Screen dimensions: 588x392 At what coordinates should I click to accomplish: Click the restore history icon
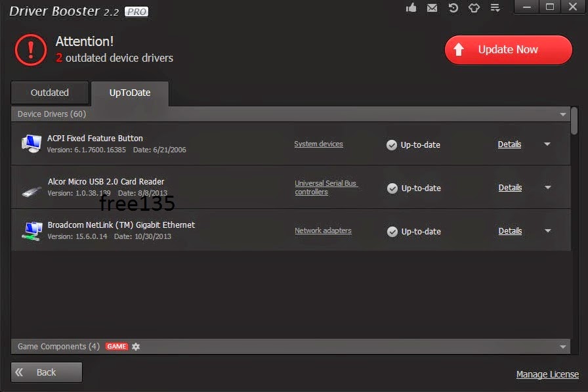point(453,8)
